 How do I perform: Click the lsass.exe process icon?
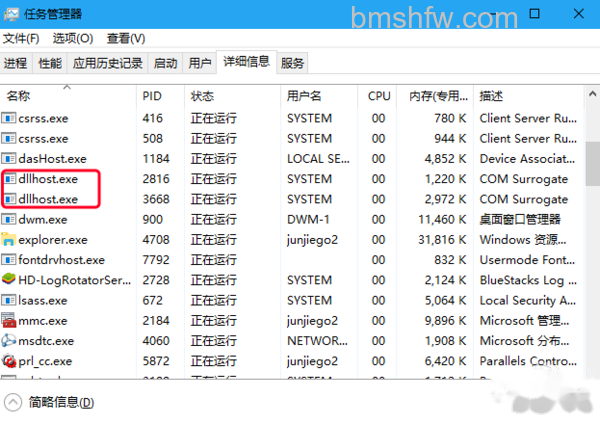(8, 300)
